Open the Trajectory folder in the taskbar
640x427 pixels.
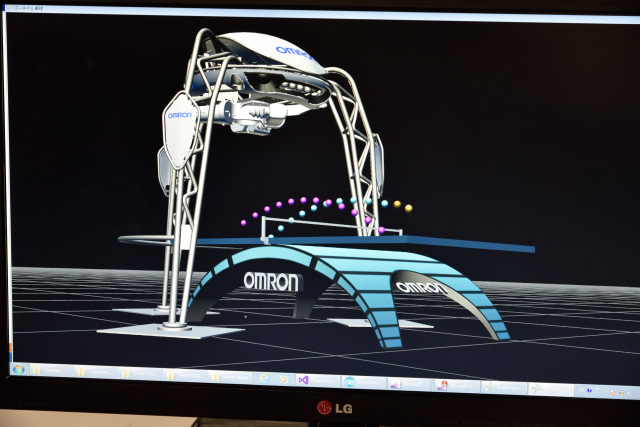click(96, 372)
